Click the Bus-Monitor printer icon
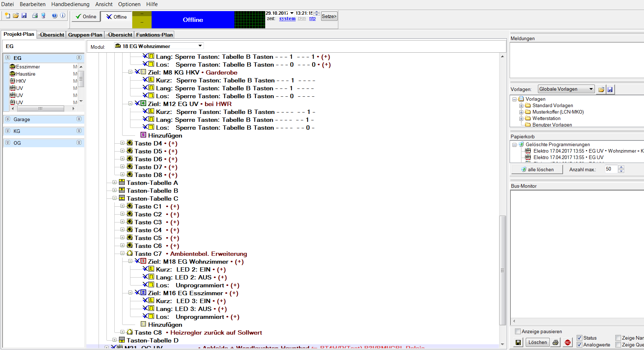The height and width of the screenshot is (350, 644). point(555,342)
